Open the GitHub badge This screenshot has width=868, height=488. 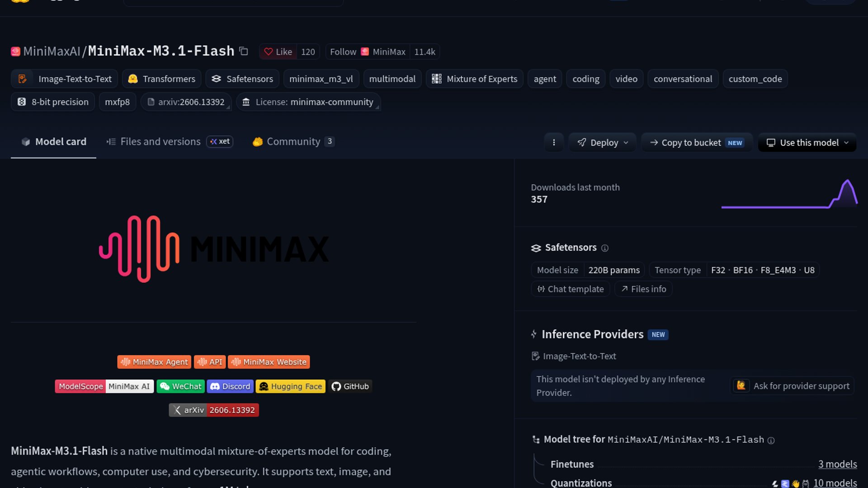350,386
